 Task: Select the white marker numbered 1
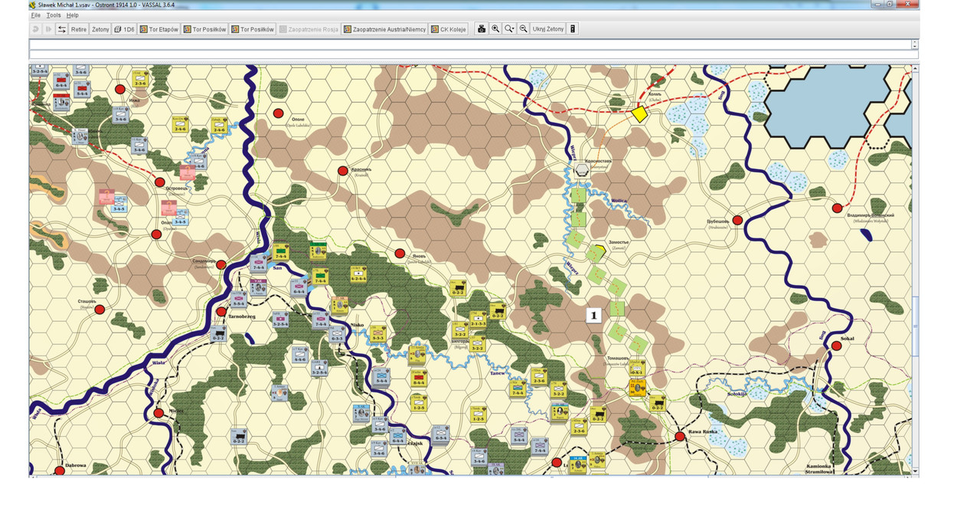point(594,315)
